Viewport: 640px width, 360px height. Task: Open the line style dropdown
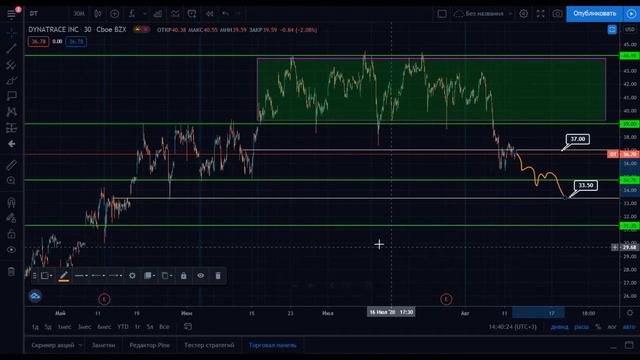tap(98, 276)
